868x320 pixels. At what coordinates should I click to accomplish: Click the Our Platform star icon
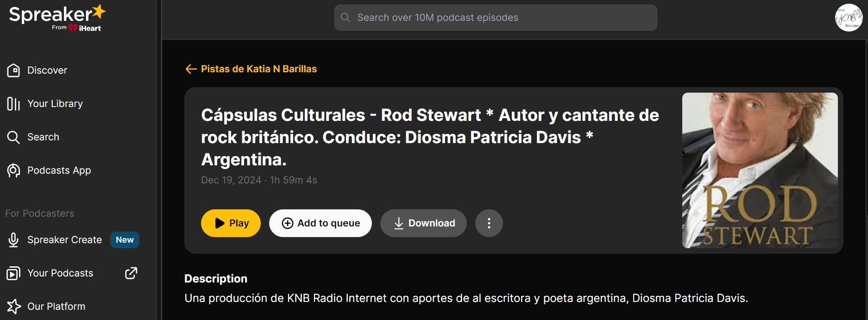coord(14,307)
